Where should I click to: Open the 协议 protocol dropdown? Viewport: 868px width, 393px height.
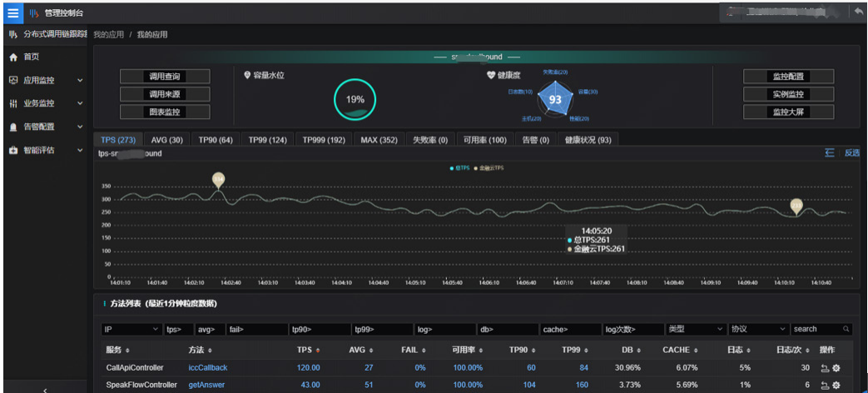(758, 329)
